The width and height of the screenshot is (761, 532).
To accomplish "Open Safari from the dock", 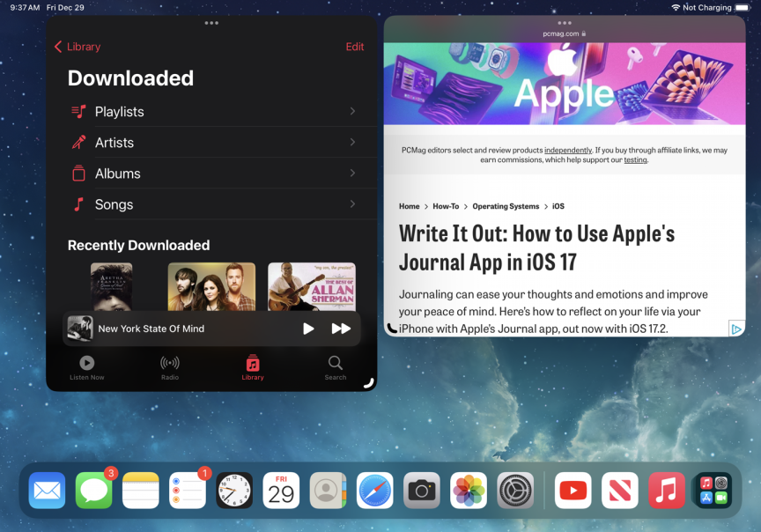I will pyautogui.click(x=375, y=491).
